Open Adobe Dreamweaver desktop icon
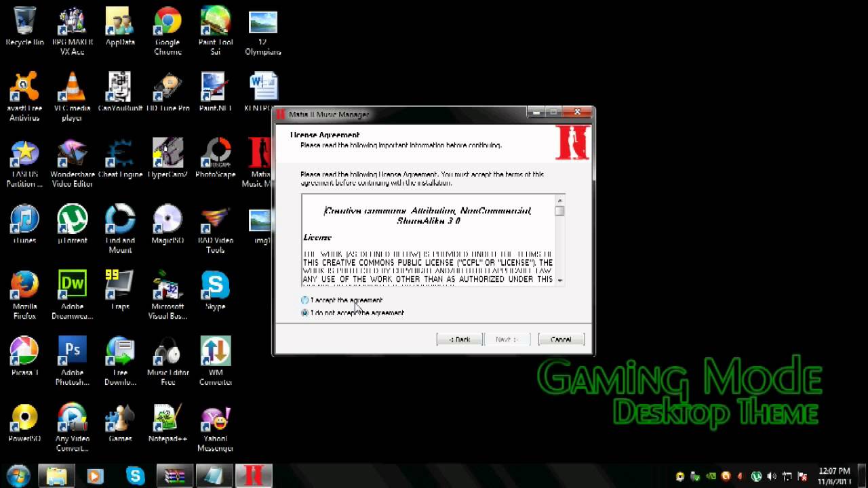 [73, 296]
